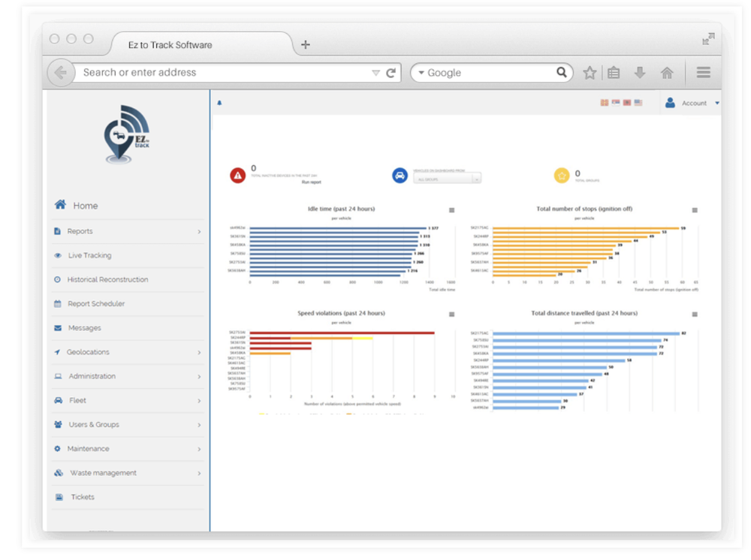751x560 pixels.
Task: Click the red inactive devices alert icon
Action: (238, 176)
